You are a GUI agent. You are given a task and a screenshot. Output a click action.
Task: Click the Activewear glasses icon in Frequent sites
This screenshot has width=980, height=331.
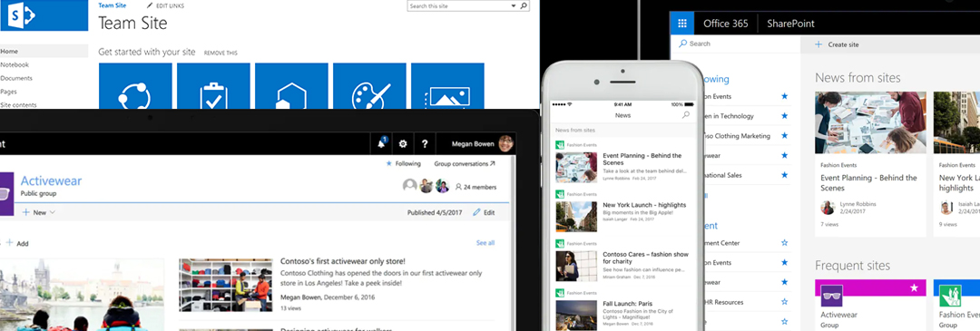(832, 296)
